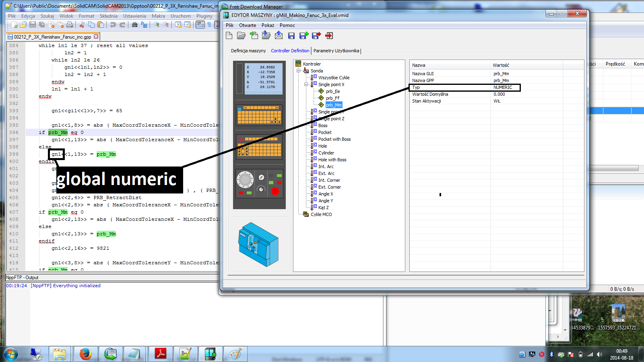Select the Controller Definition tab

tap(290, 51)
